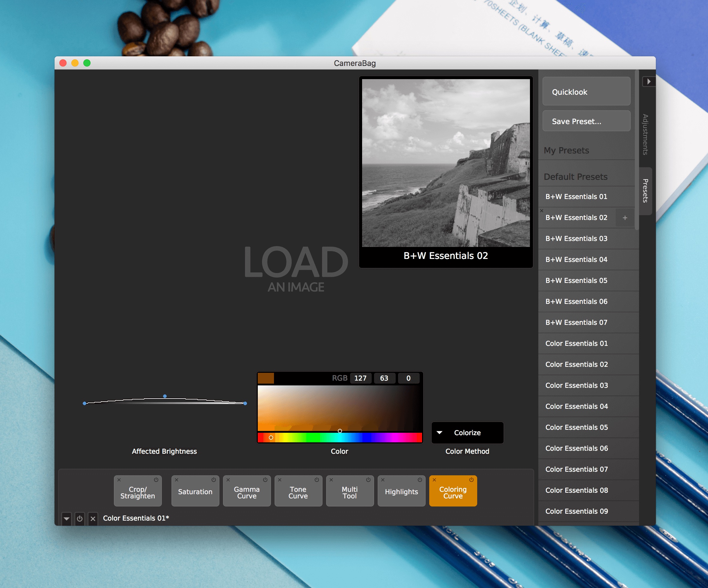
Task: Toggle all adjustments power in bottom bar
Action: coord(79,518)
